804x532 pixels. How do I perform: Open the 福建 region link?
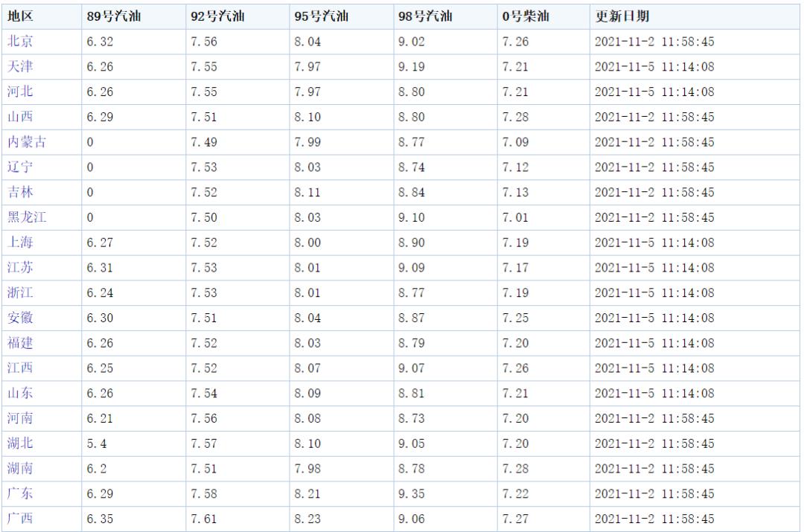pyautogui.click(x=20, y=343)
